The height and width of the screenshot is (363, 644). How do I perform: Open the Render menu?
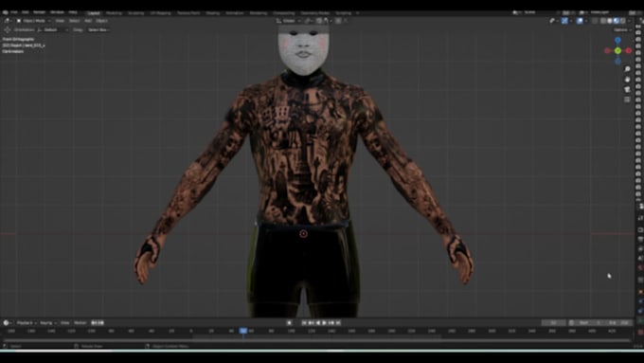[39, 12]
